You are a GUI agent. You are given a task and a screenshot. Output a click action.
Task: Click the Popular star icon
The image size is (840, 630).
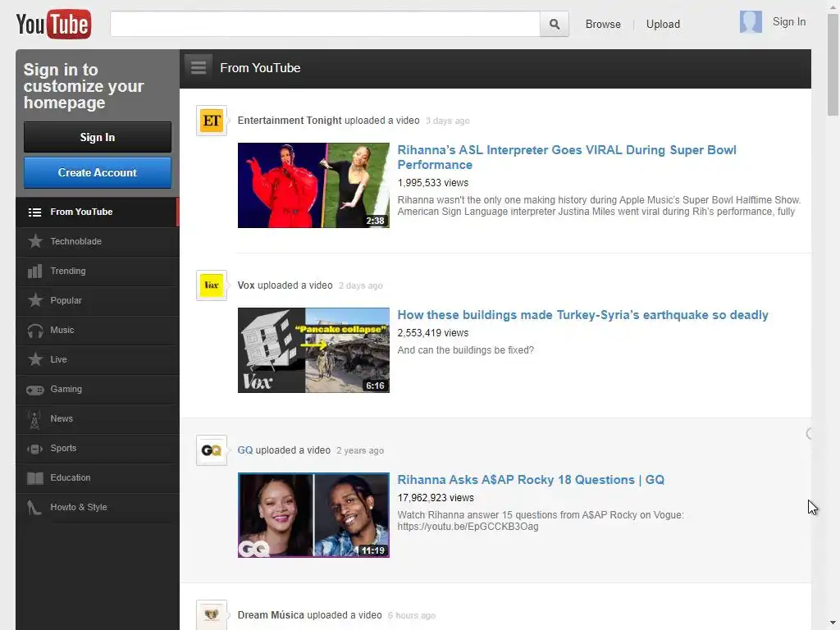click(x=35, y=300)
